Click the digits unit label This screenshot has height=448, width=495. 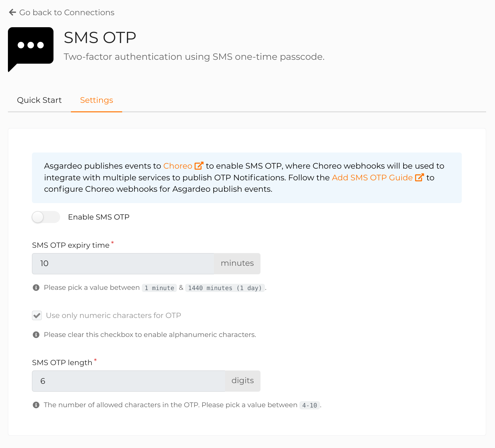tap(243, 381)
